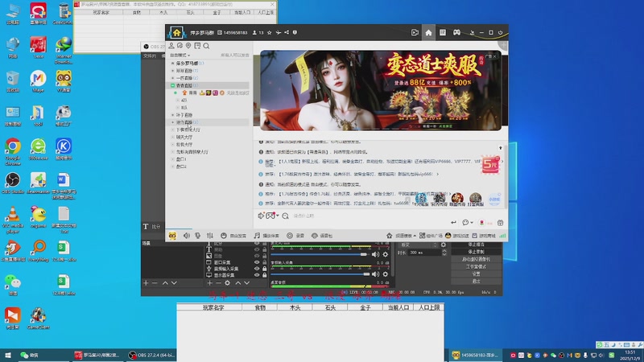
Task: Click 停止录制 button in OBS
Action: pos(476,252)
